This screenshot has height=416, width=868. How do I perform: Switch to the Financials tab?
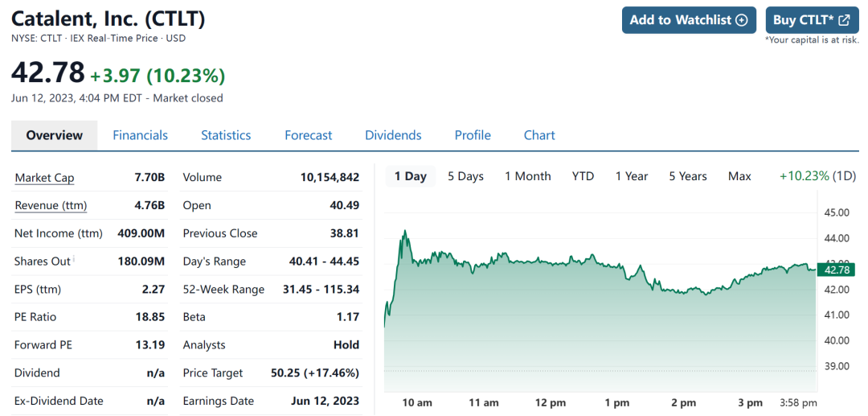(x=140, y=135)
